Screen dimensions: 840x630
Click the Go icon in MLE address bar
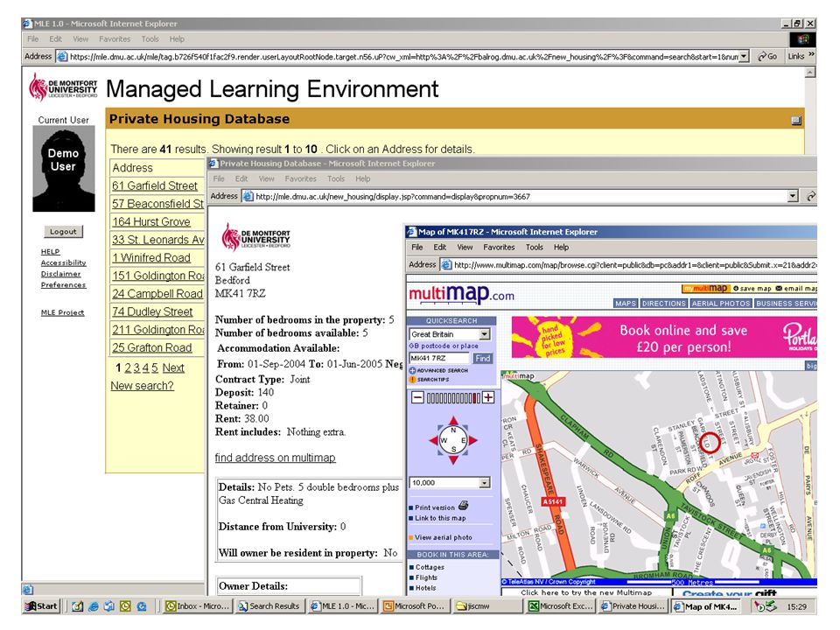tap(767, 56)
